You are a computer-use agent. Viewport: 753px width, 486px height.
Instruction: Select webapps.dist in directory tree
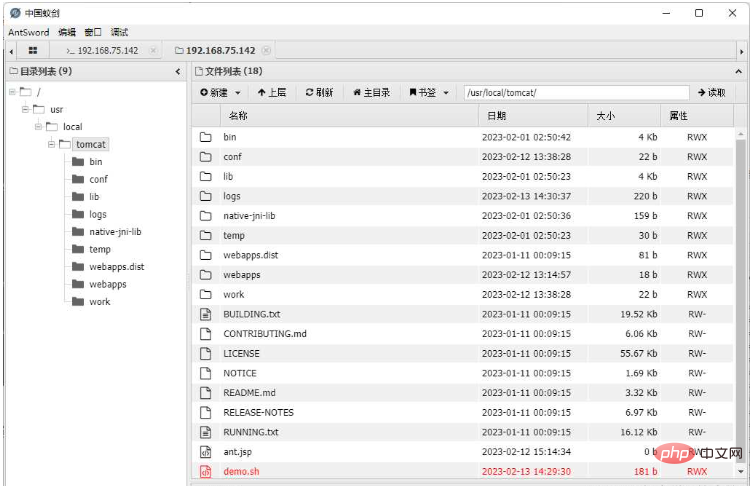(117, 267)
